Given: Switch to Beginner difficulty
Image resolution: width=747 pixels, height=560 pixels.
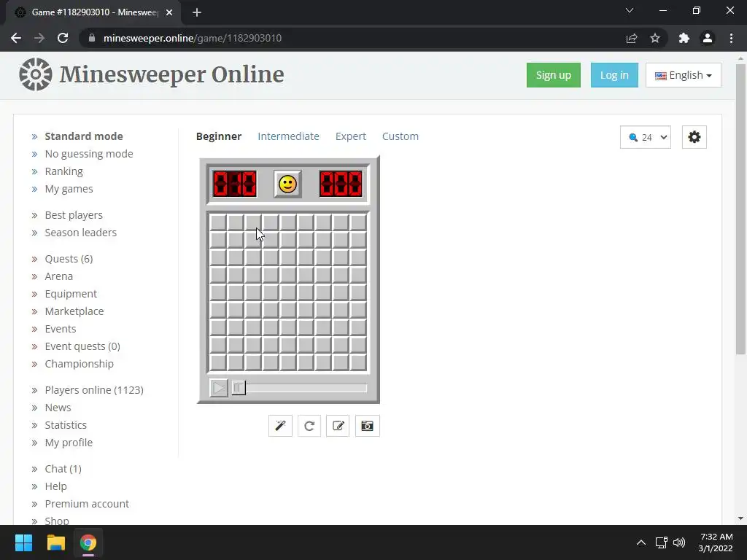Looking at the screenshot, I should pyautogui.click(x=219, y=136).
